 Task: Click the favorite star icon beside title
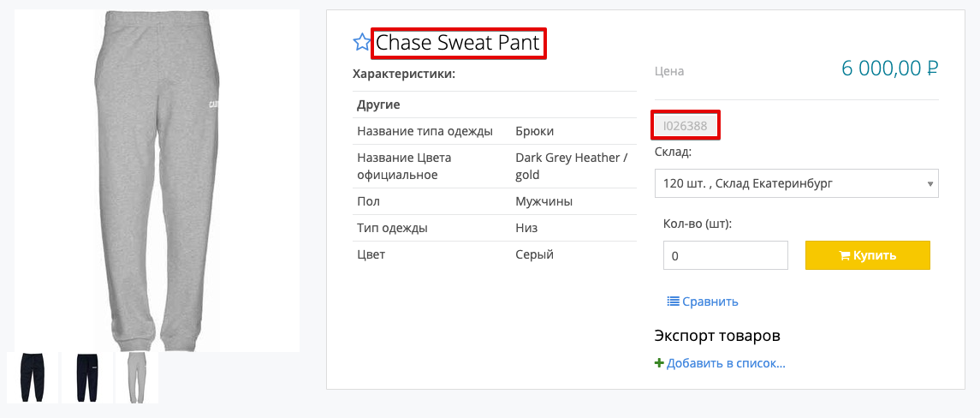click(362, 42)
